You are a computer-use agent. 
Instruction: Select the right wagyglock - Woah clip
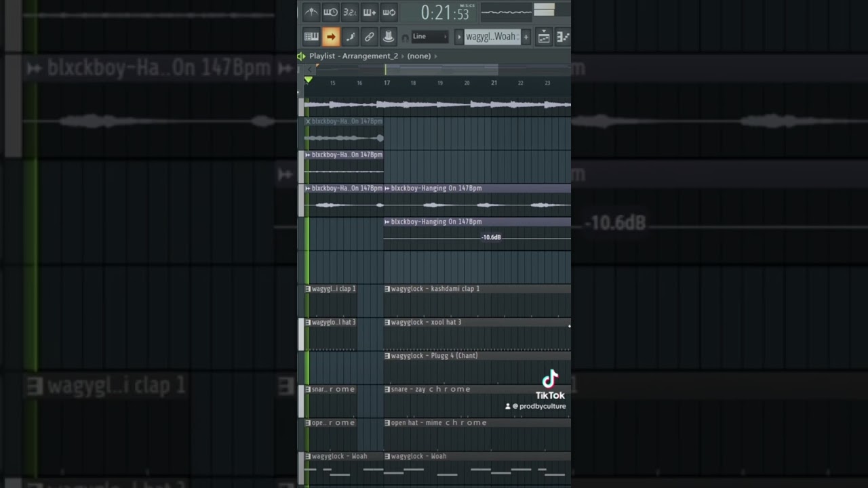tap(477, 468)
